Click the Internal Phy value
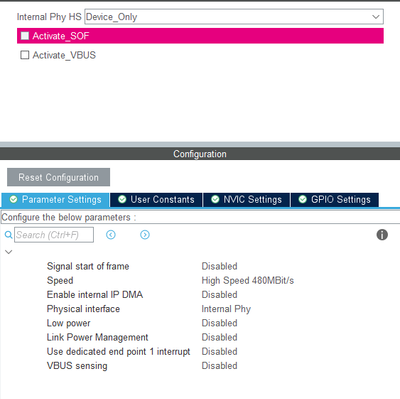This screenshot has width=400, height=399. (x=226, y=309)
